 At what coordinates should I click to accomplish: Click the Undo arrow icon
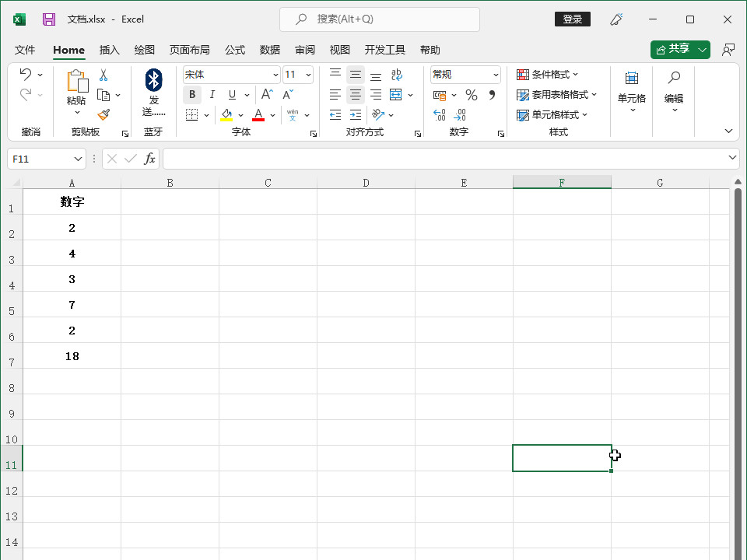pos(25,75)
